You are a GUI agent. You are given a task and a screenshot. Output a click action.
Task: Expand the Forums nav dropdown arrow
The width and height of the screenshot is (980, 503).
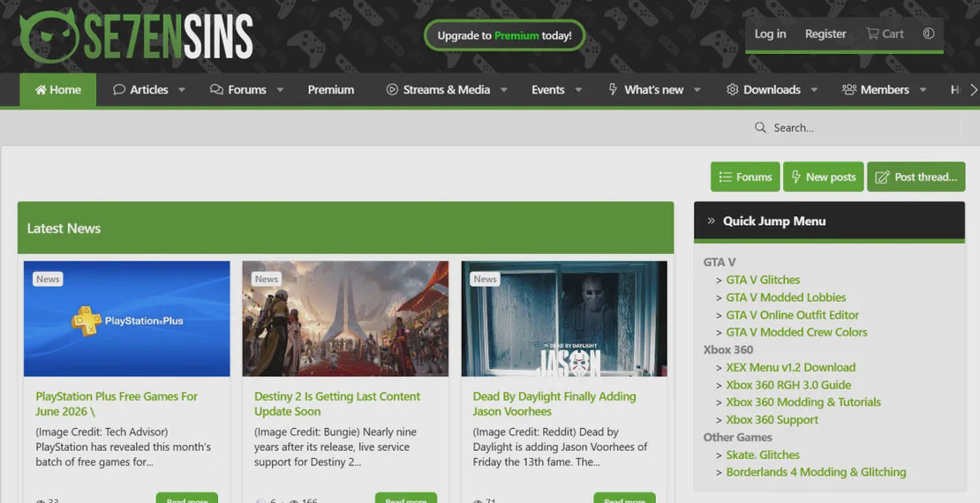click(x=280, y=90)
